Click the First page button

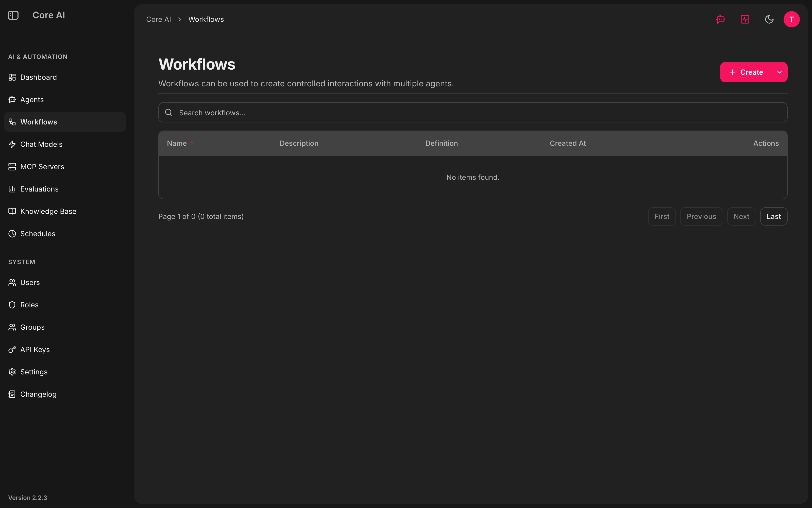662,217
